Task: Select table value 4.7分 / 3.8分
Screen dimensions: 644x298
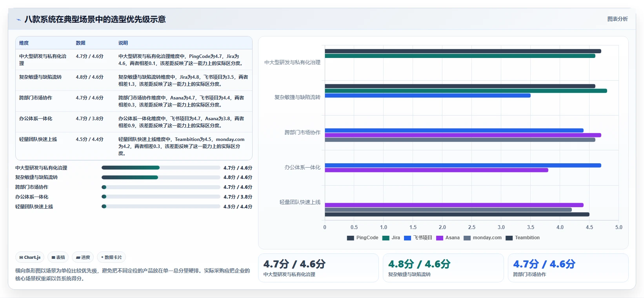Action: 89,119
